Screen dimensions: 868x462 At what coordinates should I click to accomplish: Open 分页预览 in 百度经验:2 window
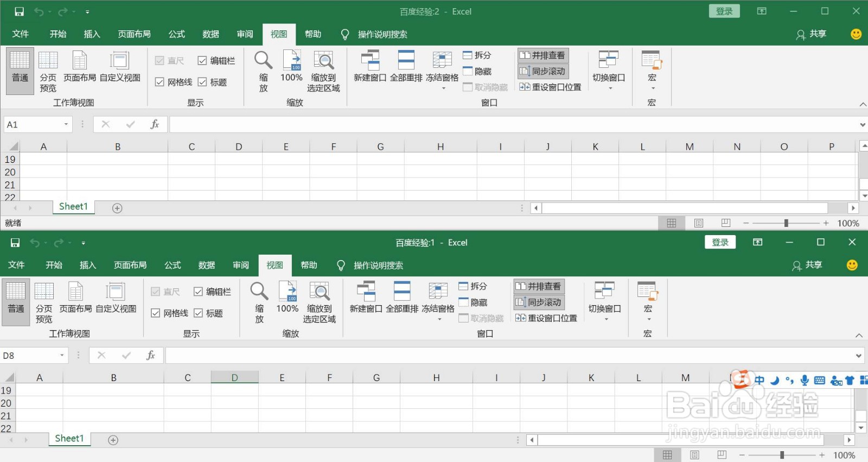[48, 71]
